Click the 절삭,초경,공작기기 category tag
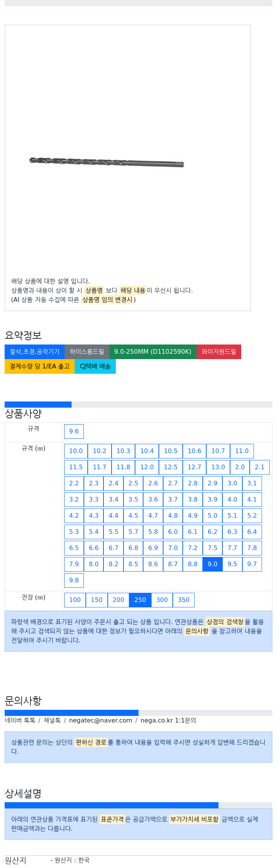Screen dimensions: 277x868 pos(35,352)
